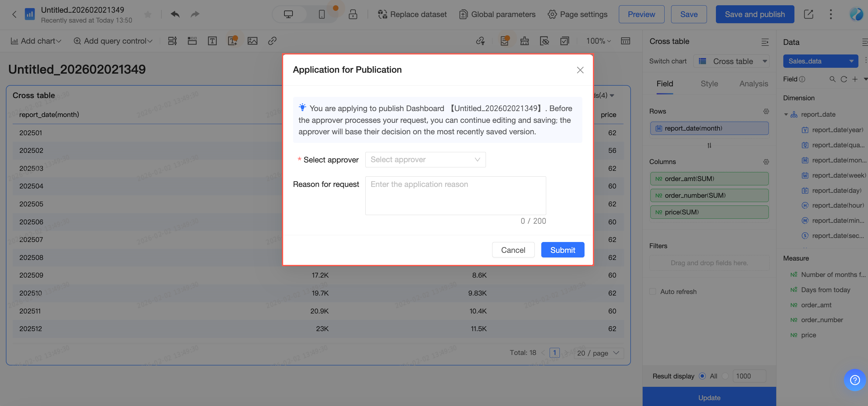Screen dimensions: 868x406
Task: Open the Switch chart Cross table dropdown
Action: click(732, 61)
